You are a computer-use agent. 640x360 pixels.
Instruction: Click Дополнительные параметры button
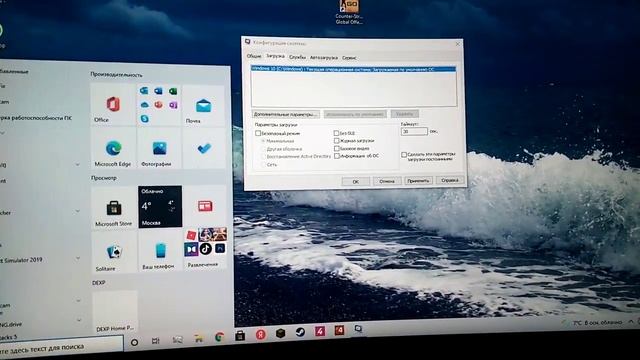(x=286, y=114)
